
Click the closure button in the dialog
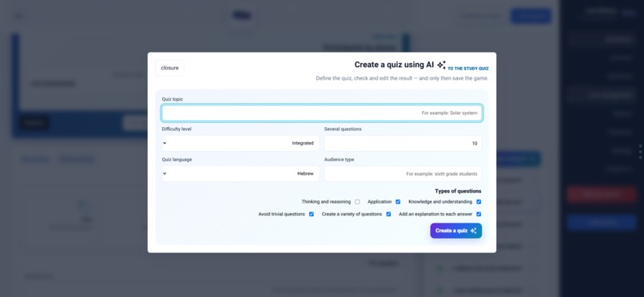169,68
